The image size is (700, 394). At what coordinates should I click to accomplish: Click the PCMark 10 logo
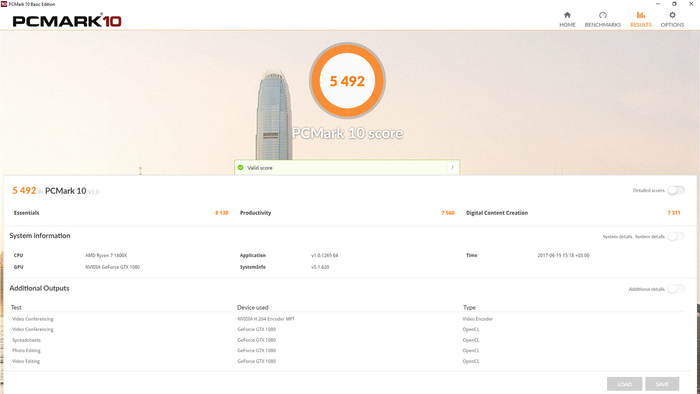(67, 21)
